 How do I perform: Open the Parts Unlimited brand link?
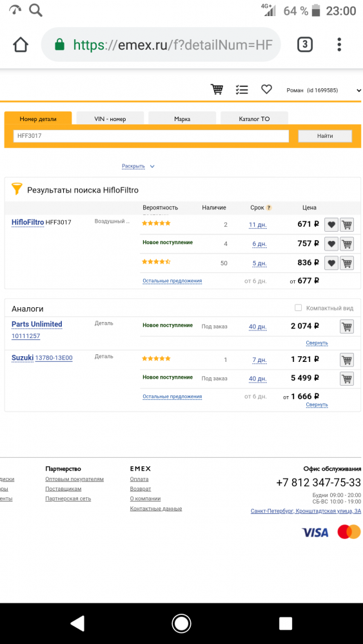tap(37, 325)
